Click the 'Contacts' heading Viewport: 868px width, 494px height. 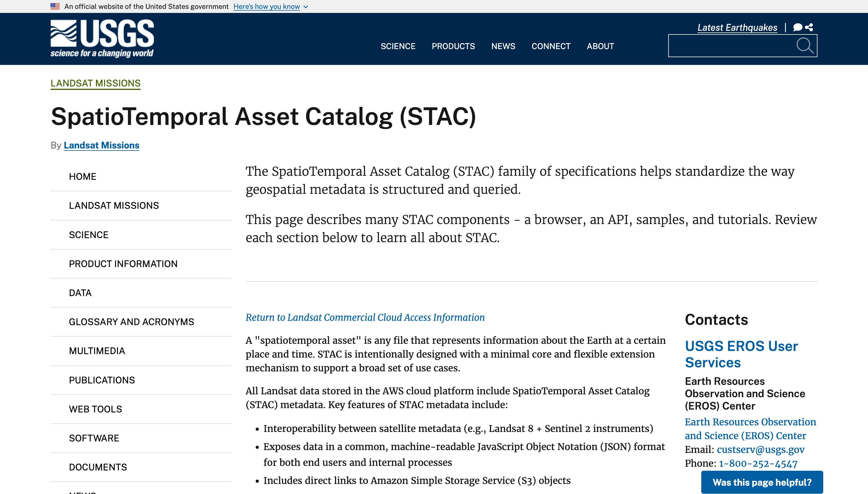coord(716,320)
